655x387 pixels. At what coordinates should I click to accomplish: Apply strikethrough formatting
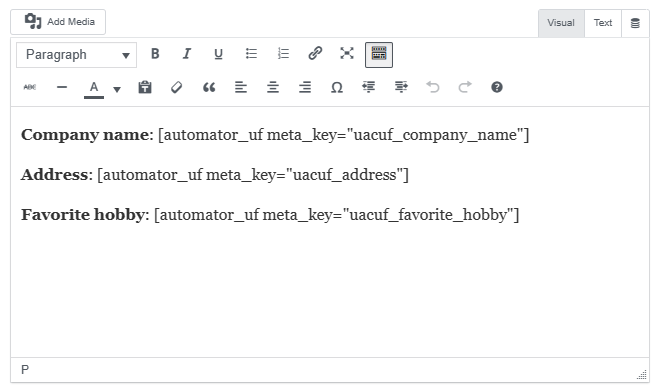[x=30, y=87]
